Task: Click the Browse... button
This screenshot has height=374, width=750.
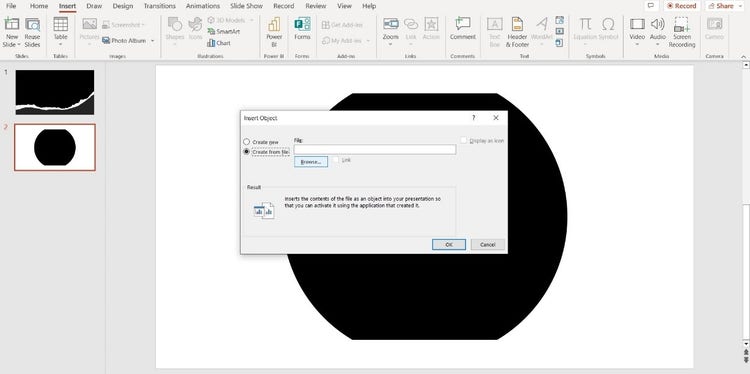Action: tap(311, 162)
